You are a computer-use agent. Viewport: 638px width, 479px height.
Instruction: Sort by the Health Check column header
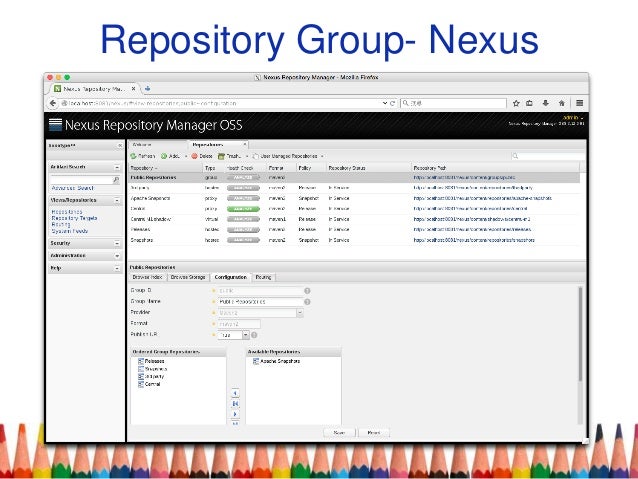[245, 168]
